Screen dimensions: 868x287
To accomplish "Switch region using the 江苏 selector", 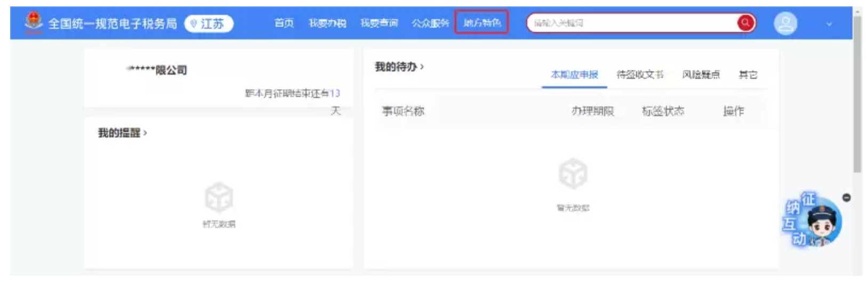I will click(x=209, y=23).
